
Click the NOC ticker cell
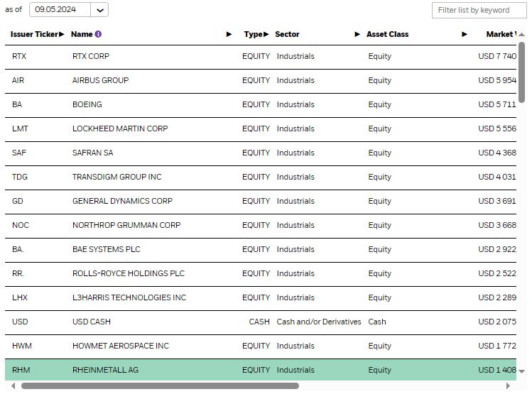(x=21, y=225)
